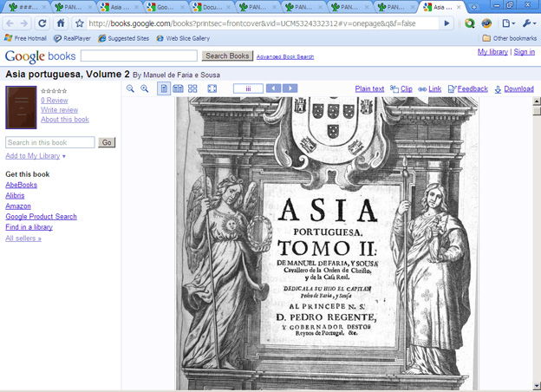Click the go arrow beside address bar

pyautogui.click(x=446, y=23)
